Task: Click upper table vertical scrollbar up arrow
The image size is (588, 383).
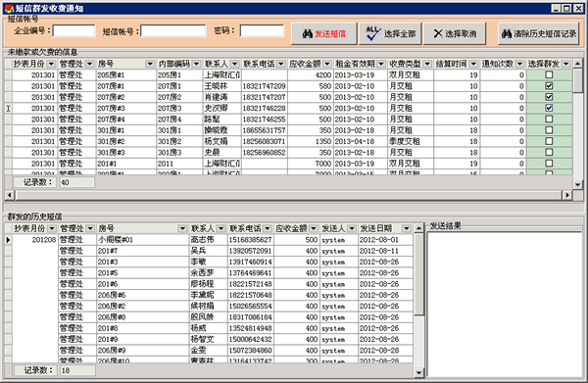Action: click(578, 64)
